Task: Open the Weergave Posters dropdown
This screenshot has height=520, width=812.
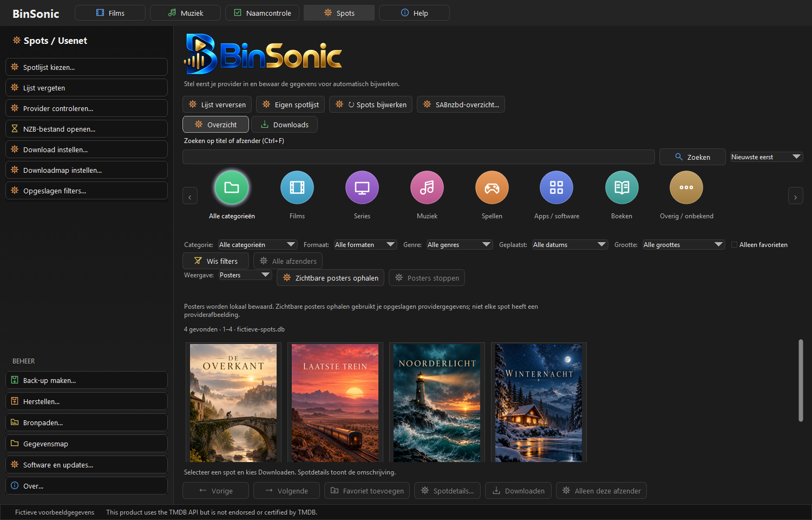Action: [245, 275]
